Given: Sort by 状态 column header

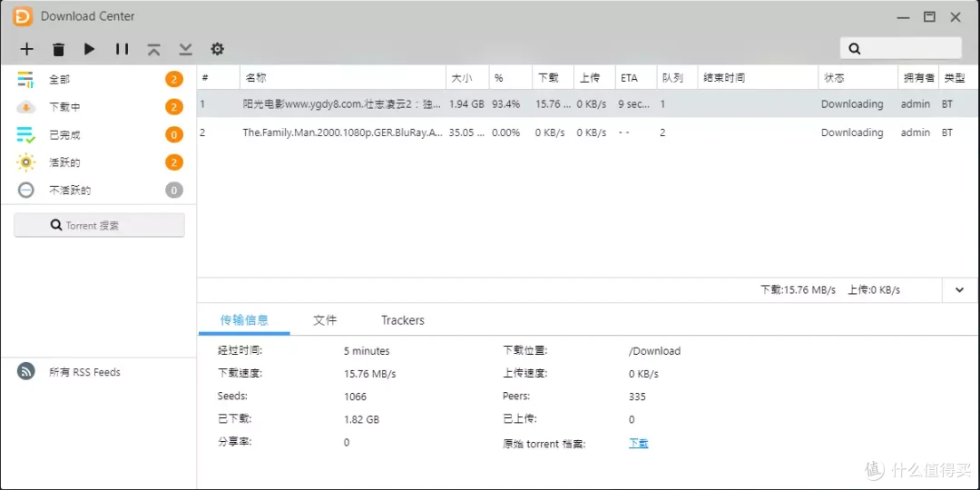Looking at the screenshot, I should [858, 78].
